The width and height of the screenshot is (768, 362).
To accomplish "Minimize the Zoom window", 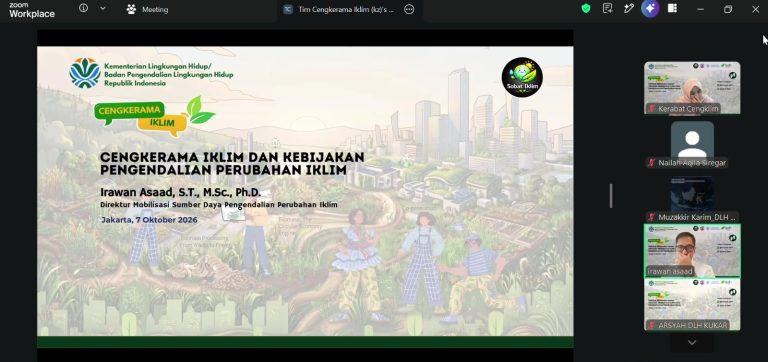I will point(700,9).
